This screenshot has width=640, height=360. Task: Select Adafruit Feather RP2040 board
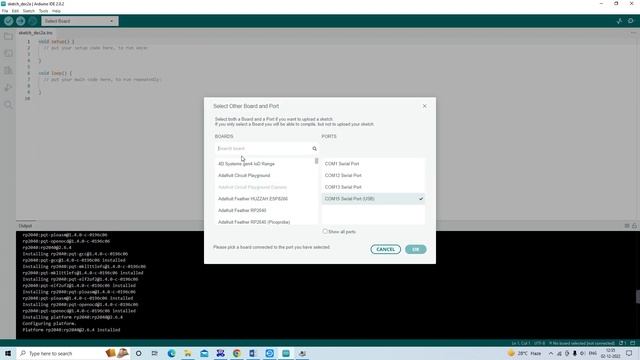tap(242, 211)
